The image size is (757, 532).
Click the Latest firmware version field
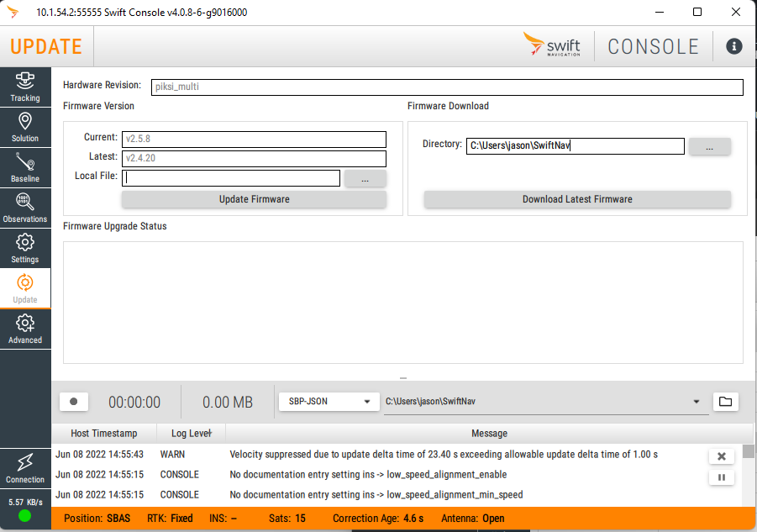[x=254, y=158]
